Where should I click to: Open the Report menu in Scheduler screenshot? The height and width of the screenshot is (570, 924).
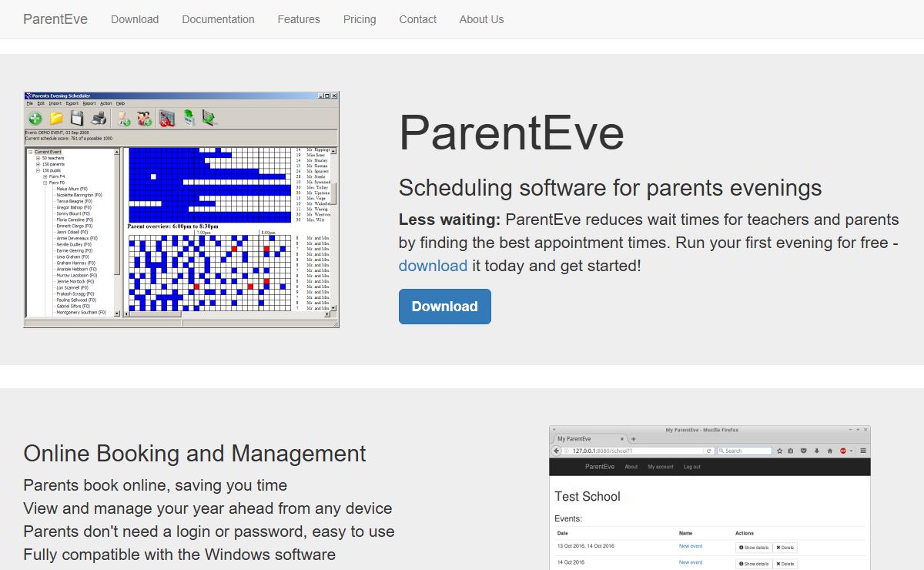89,103
